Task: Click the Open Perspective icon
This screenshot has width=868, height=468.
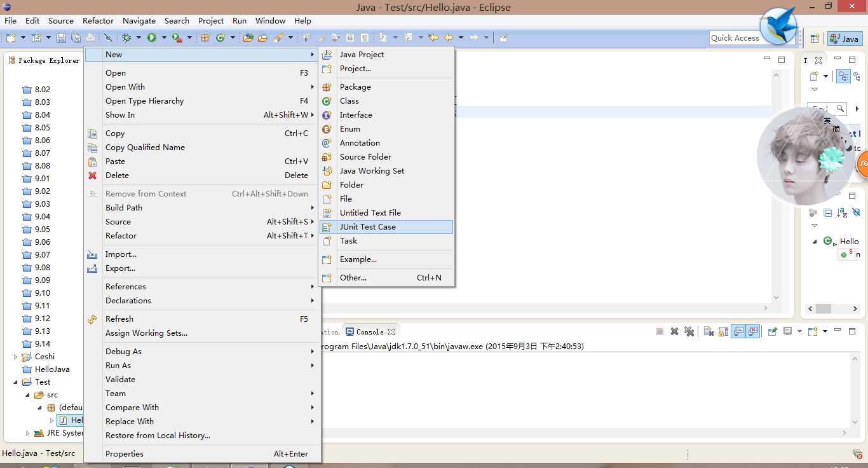Action: coord(815,39)
